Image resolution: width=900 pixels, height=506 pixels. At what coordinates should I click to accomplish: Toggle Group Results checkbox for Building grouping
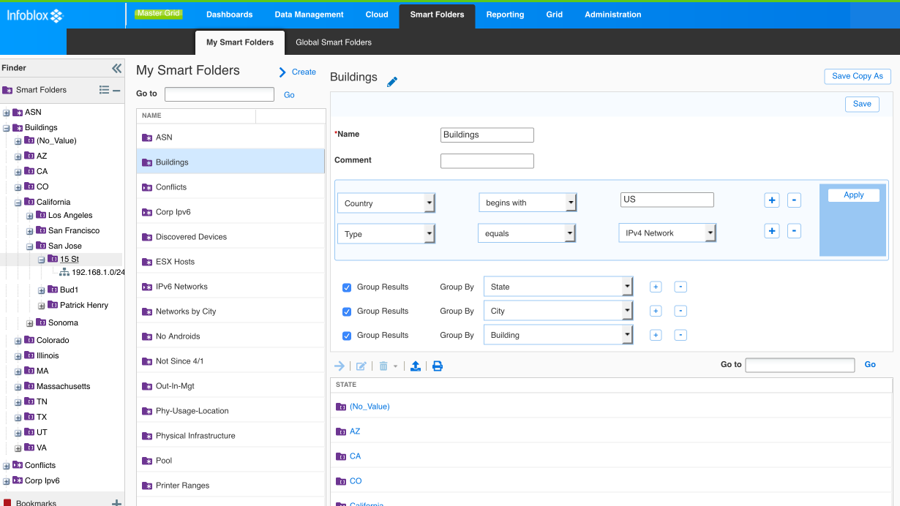(347, 336)
